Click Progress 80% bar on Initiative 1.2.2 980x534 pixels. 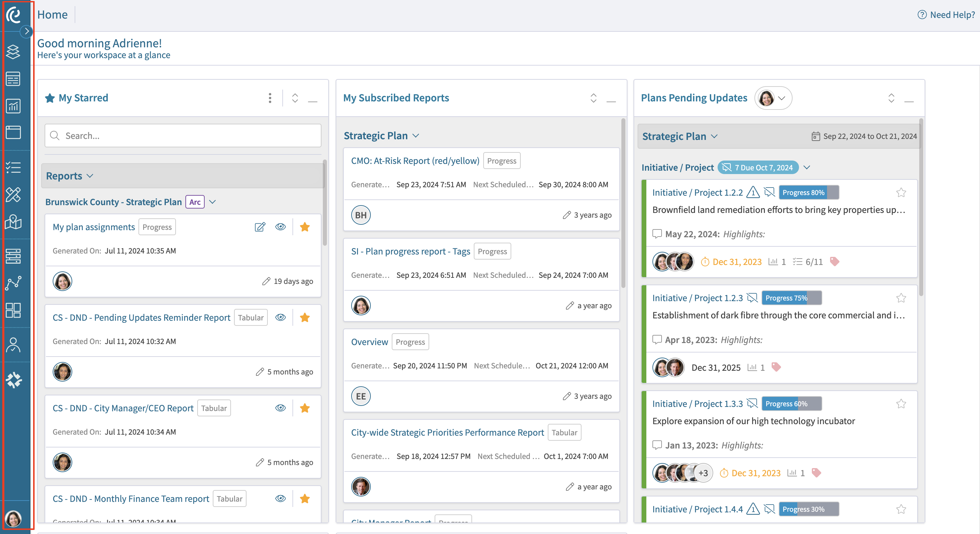(x=809, y=193)
